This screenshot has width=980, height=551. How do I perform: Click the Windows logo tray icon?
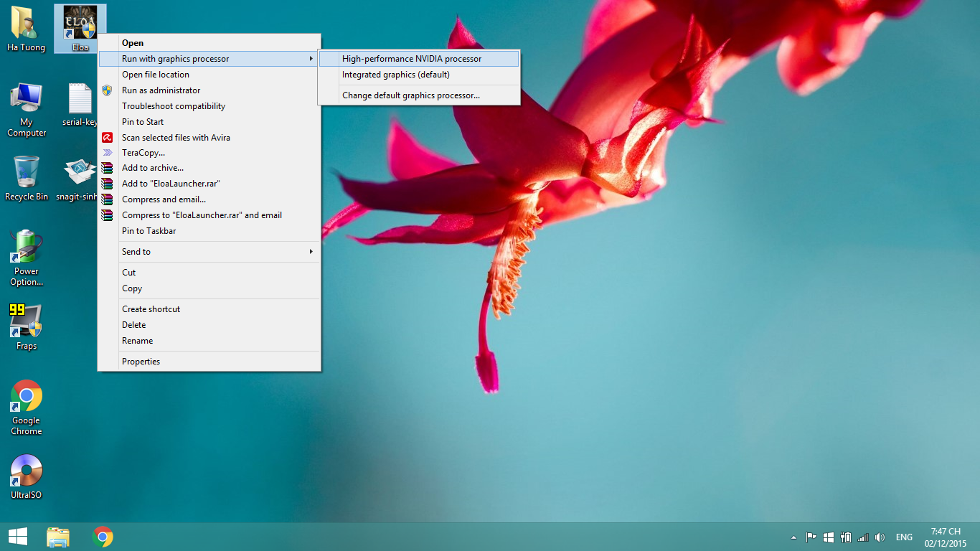coord(829,537)
